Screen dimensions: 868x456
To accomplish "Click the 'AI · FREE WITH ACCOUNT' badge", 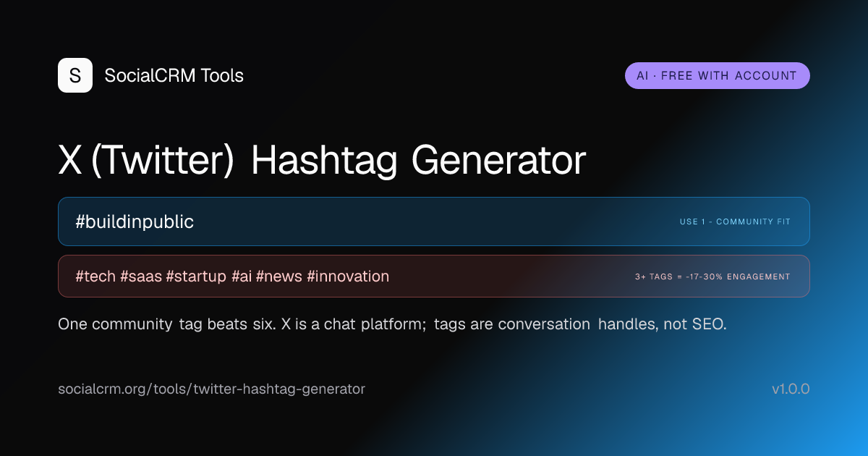I will coord(717,75).
